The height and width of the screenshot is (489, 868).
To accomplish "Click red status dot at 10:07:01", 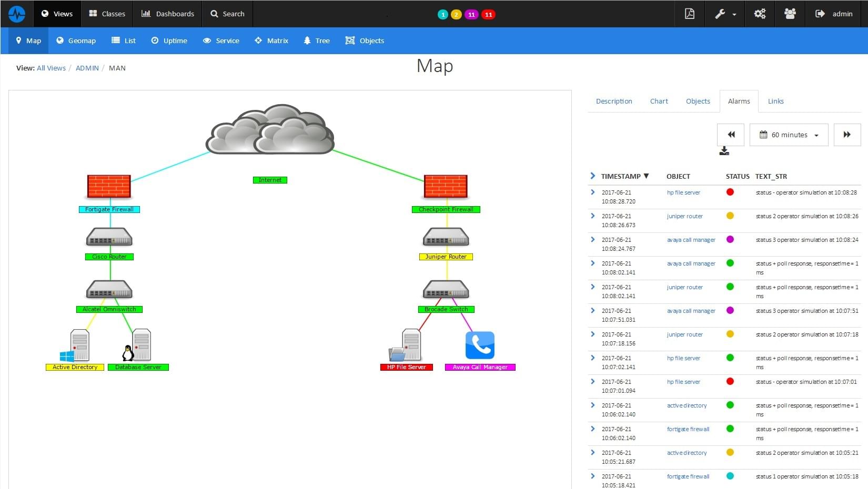I will click(x=730, y=381).
